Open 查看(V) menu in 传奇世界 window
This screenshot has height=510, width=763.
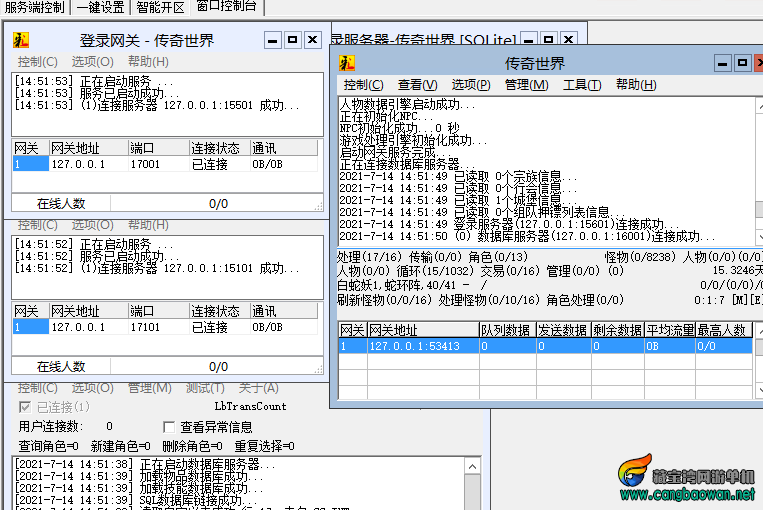tap(418, 85)
